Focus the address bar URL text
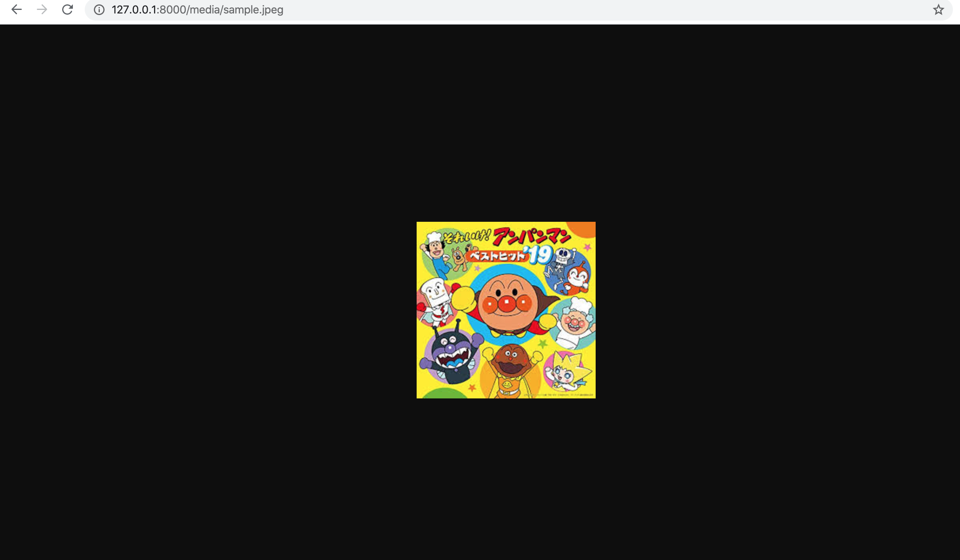The image size is (960, 560). (x=197, y=10)
